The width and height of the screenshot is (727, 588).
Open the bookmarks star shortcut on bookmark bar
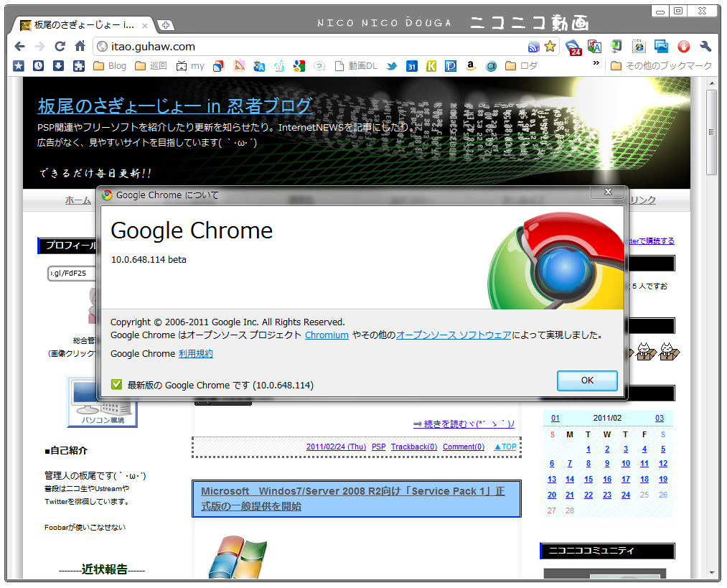[x=19, y=66]
